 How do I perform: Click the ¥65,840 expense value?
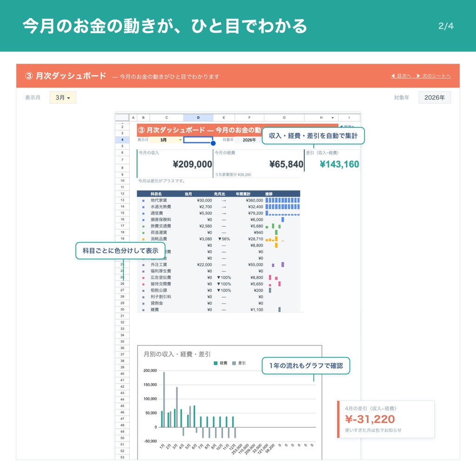[x=286, y=164]
